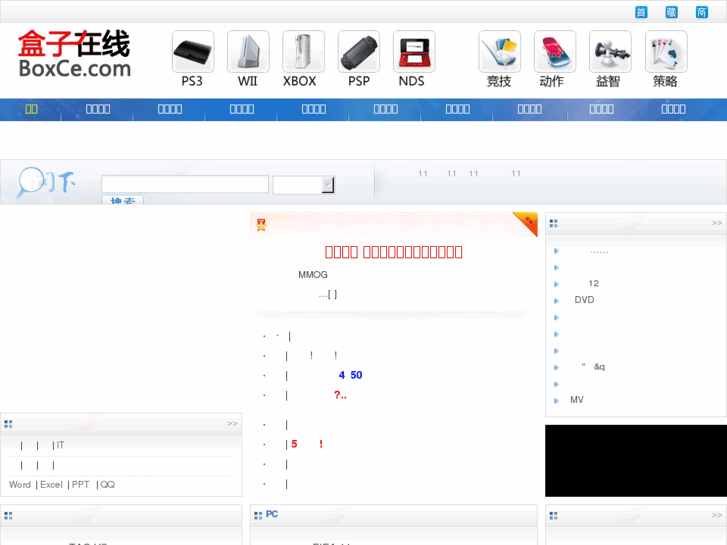
Task: Select the XBOX console icon
Action: point(303,52)
